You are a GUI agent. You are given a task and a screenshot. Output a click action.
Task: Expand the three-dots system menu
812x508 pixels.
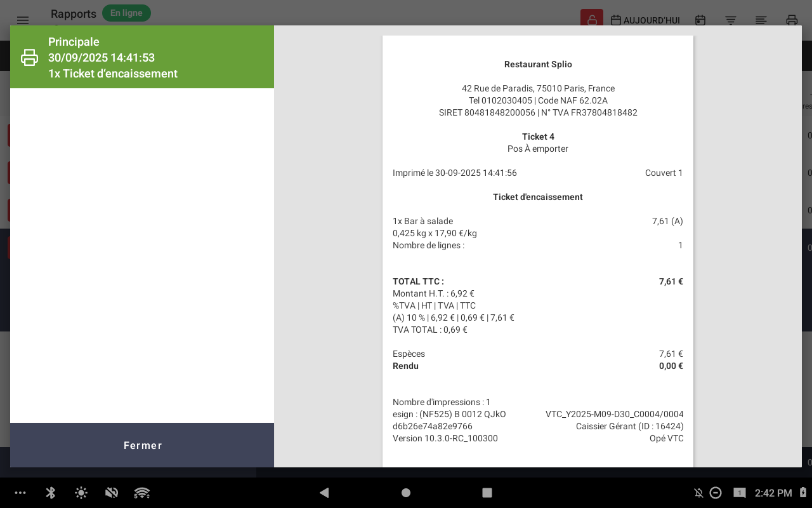point(20,493)
